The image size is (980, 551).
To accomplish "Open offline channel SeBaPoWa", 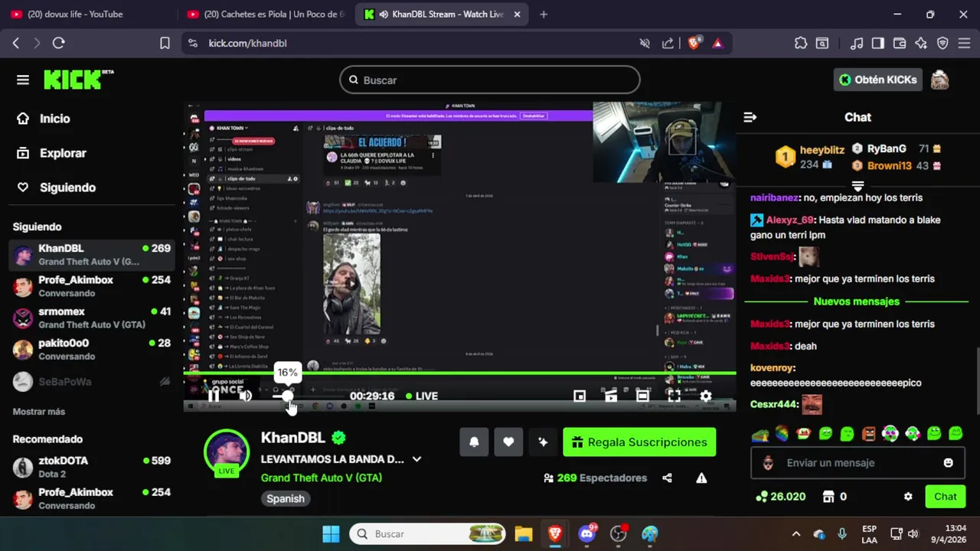I will point(91,381).
